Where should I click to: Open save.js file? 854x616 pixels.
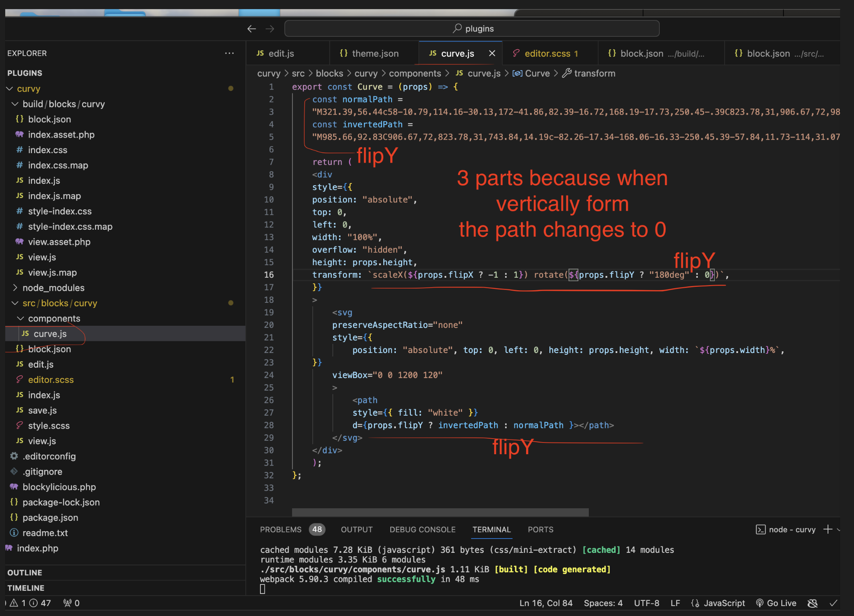point(42,410)
